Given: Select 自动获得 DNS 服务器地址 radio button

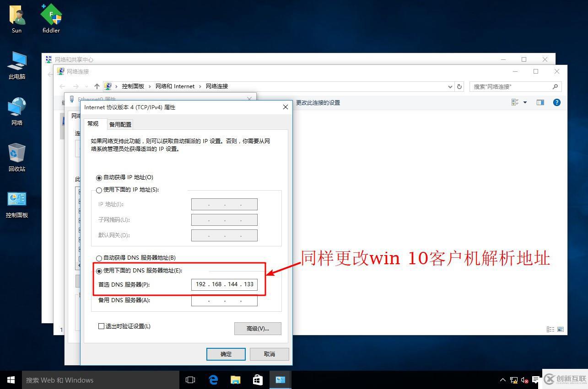Looking at the screenshot, I should click(x=99, y=257).
